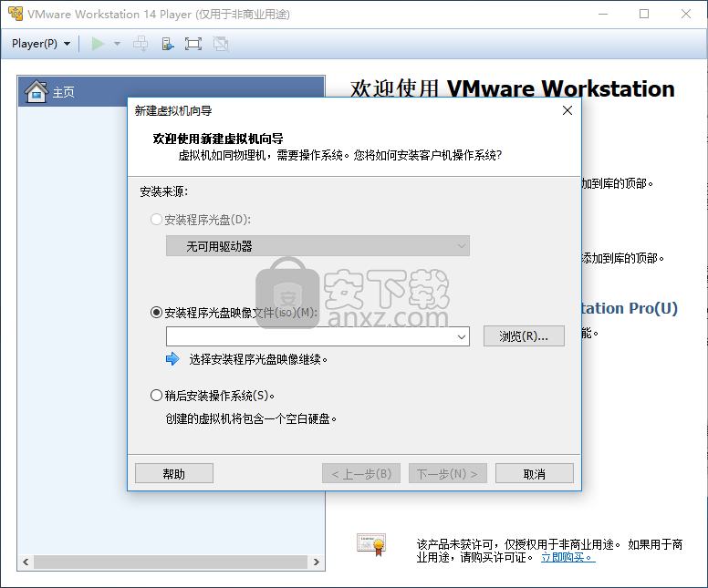Click the manage virtual machine settings icon
Image resolution: width=708 pixels, height=588 pixels.
click(x=167, y=44)
